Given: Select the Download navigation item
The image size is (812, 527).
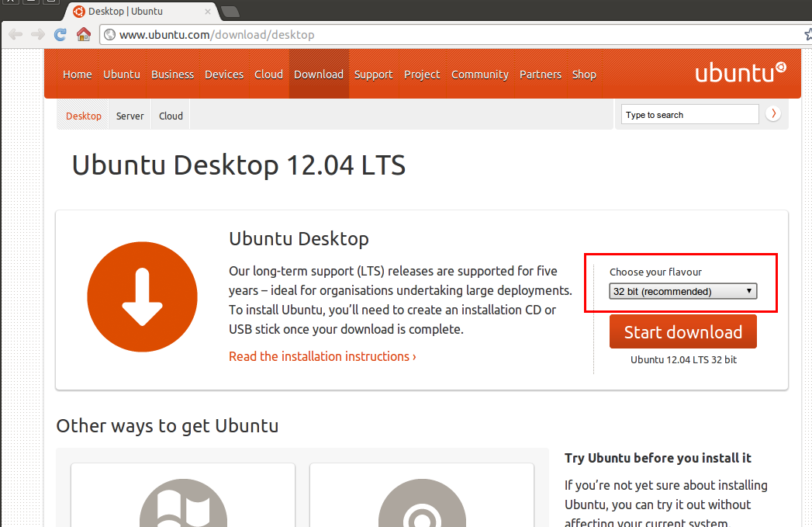Looking at the screenshot, I should coord(319,75).
